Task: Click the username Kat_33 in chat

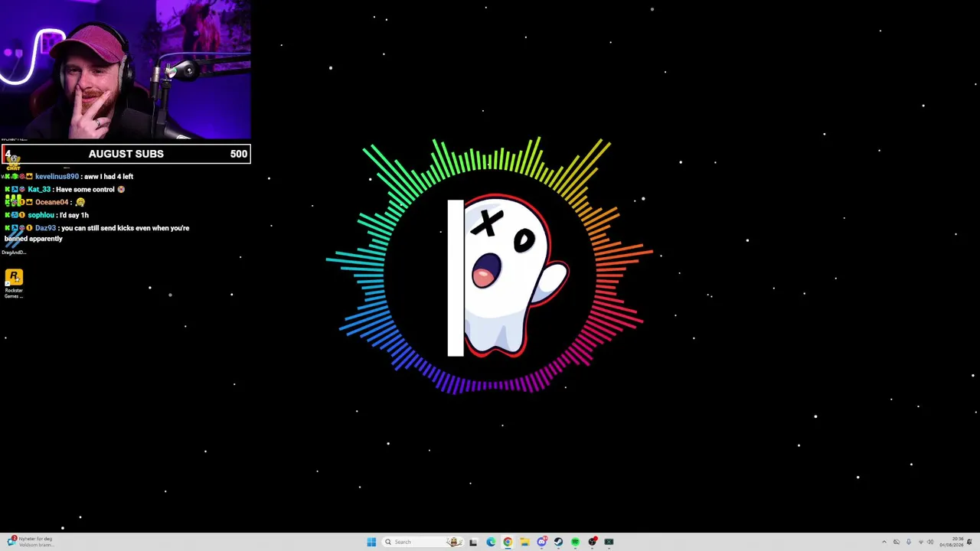Action: tap(39, 190)
